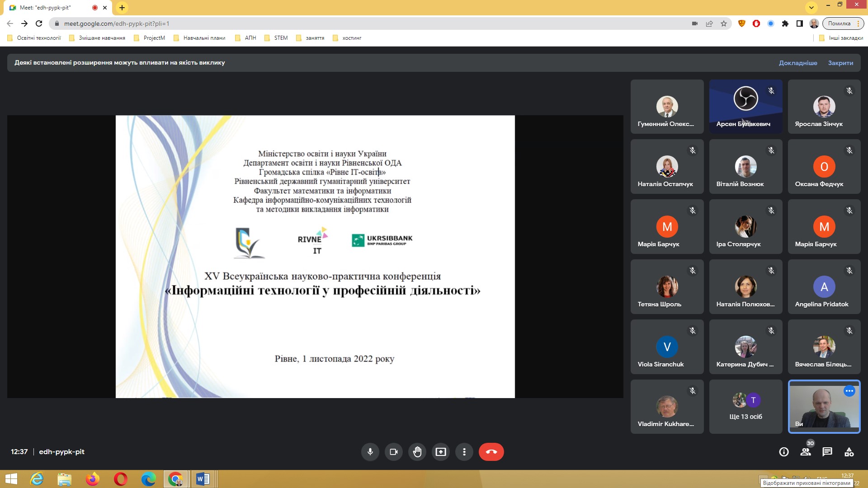Open the хостинг bookmark folder
The width and height of the screenshot is (868, 488).
[347, 38]
